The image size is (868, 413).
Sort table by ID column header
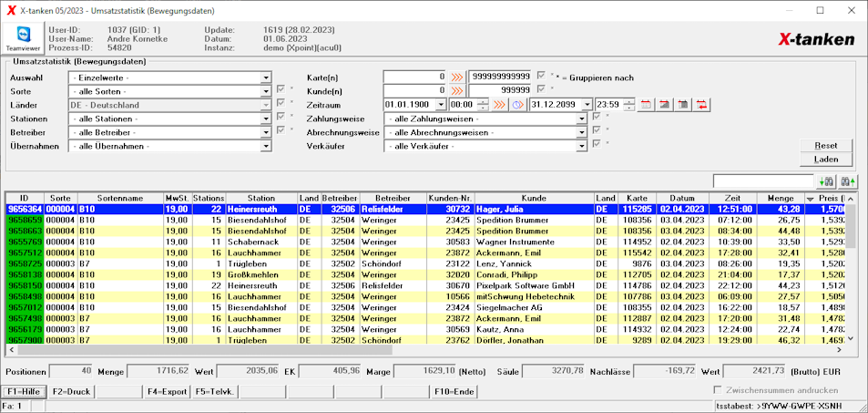coord(25,199)
